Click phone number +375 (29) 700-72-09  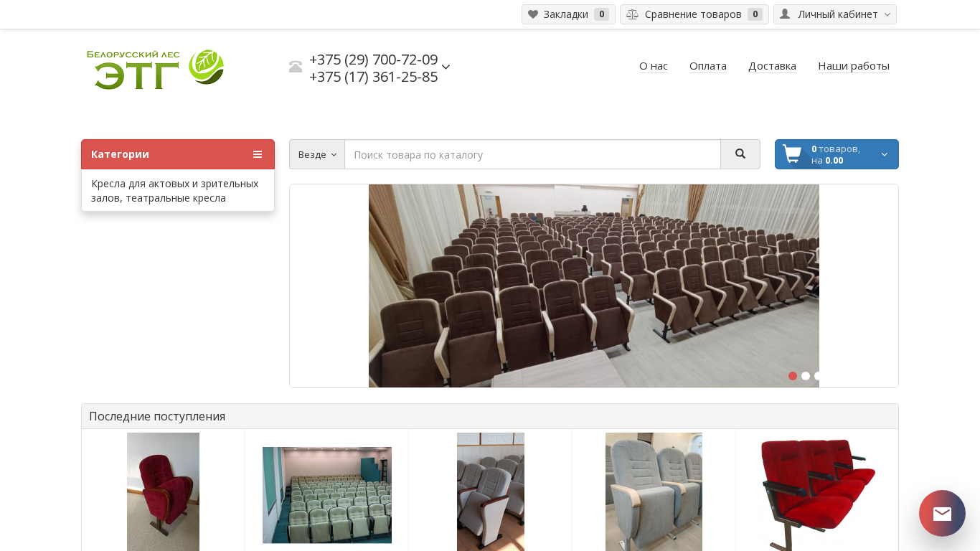(373, 60)
